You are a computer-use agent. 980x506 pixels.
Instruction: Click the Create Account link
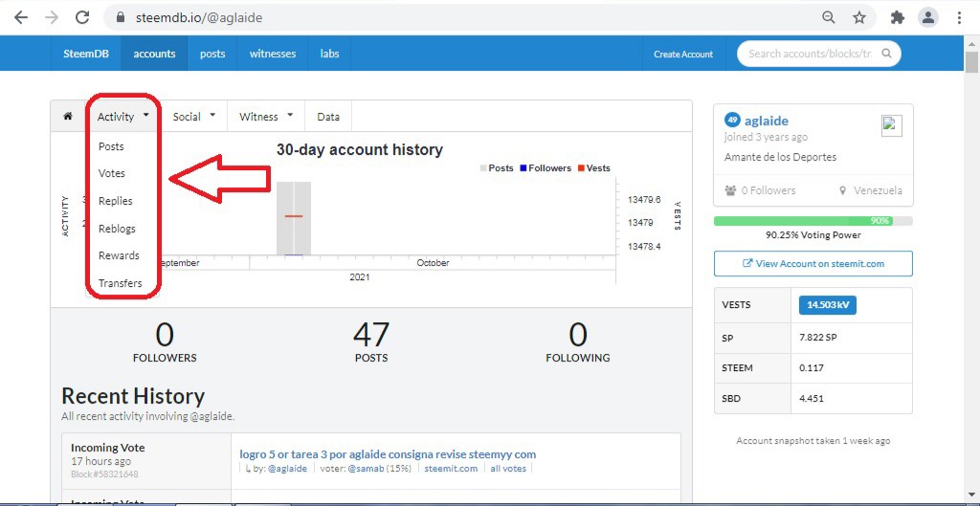click(683, 55)
